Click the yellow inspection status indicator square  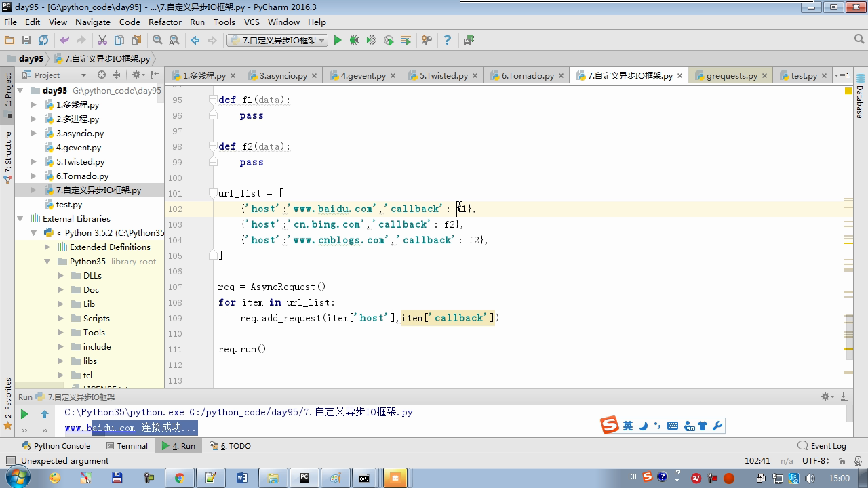tap(848, 90)
